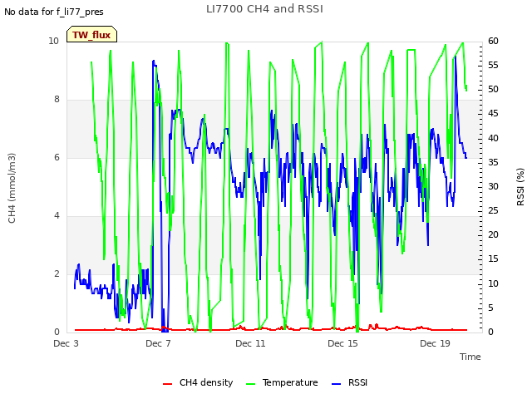Screen dimensions: 532x399
Task: Click right axis value '45'
Action: pos(493,114)
